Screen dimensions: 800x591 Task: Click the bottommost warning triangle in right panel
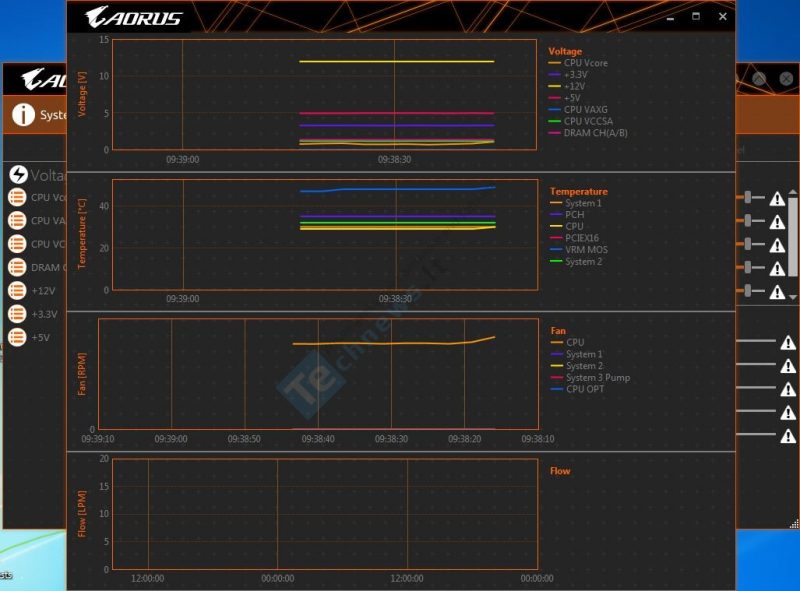pos(788,435)
